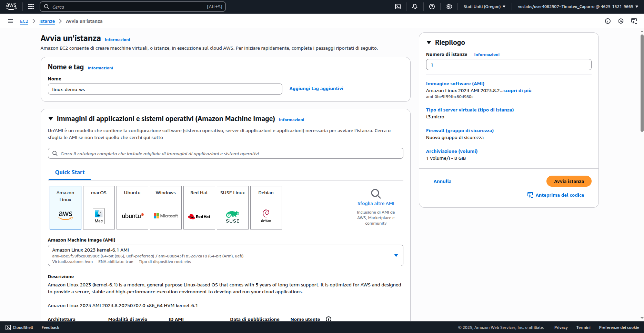Click the Nuovo gruppo di sicurezza text
Image resolution: width=644 pixels, height=333 pixels.
click(455, 137)
